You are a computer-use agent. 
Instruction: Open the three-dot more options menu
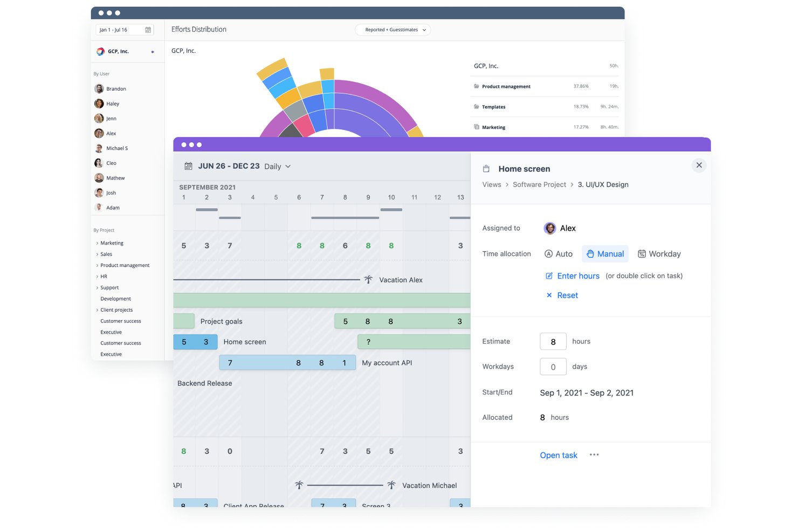[x=594, y=455]
